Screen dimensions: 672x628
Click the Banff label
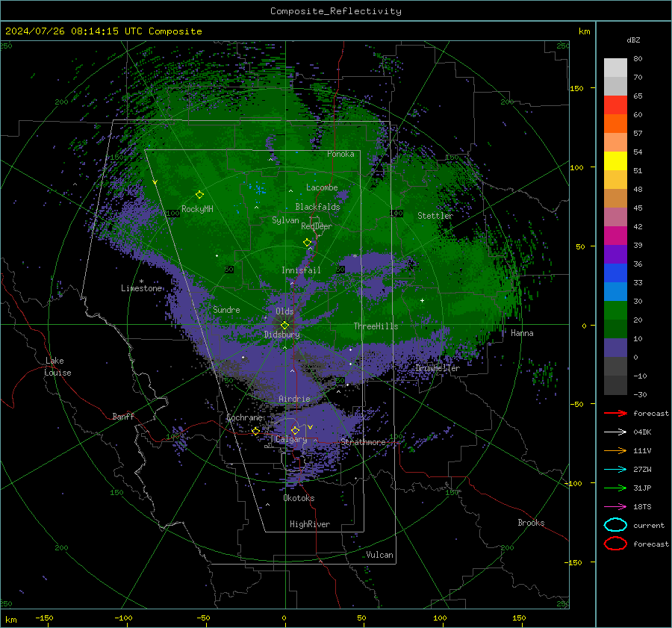point(123,416)
